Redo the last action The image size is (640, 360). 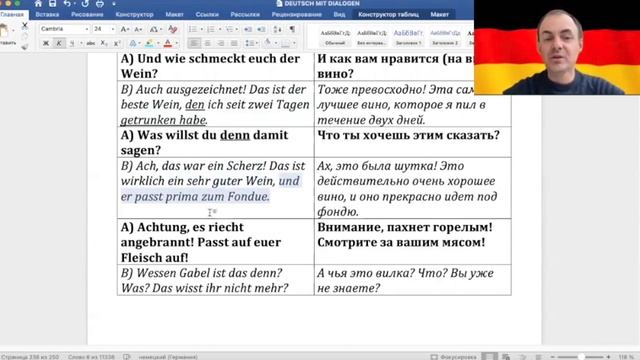tap(85, 4)
